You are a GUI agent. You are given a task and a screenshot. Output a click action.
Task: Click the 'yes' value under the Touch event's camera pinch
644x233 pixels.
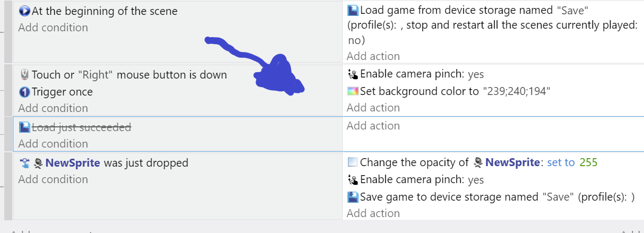(476, 74)
